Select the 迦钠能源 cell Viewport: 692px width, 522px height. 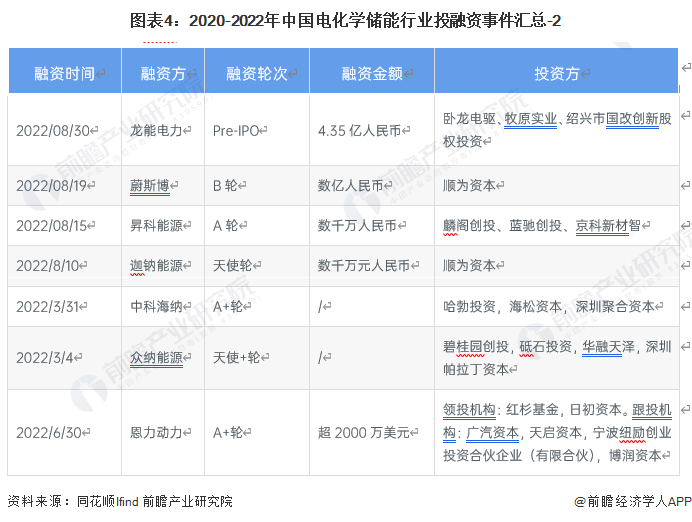click(x=163, y=266)
